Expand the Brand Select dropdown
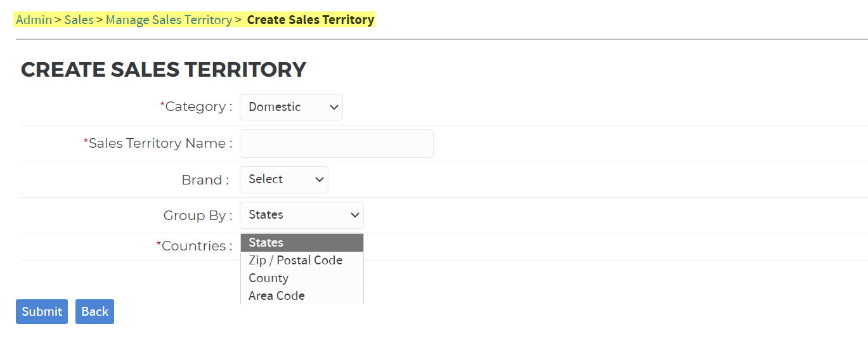 point(283,179)
